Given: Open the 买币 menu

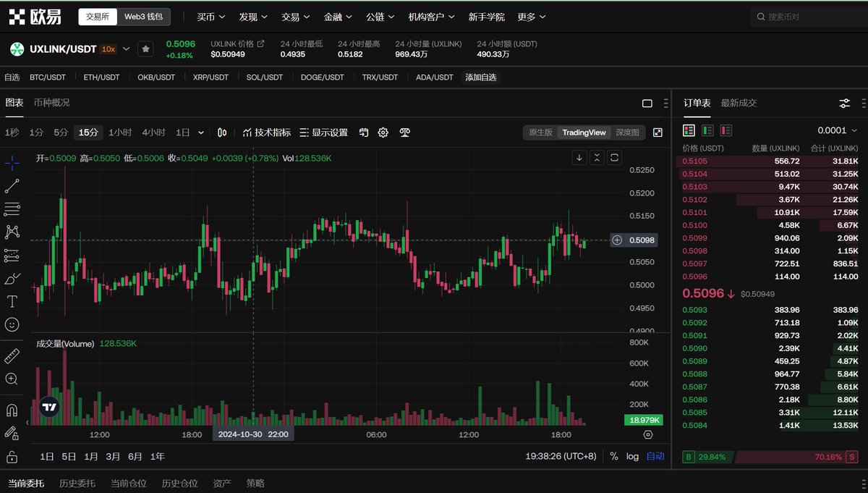Looking at the screenshot, I should 210,17.
